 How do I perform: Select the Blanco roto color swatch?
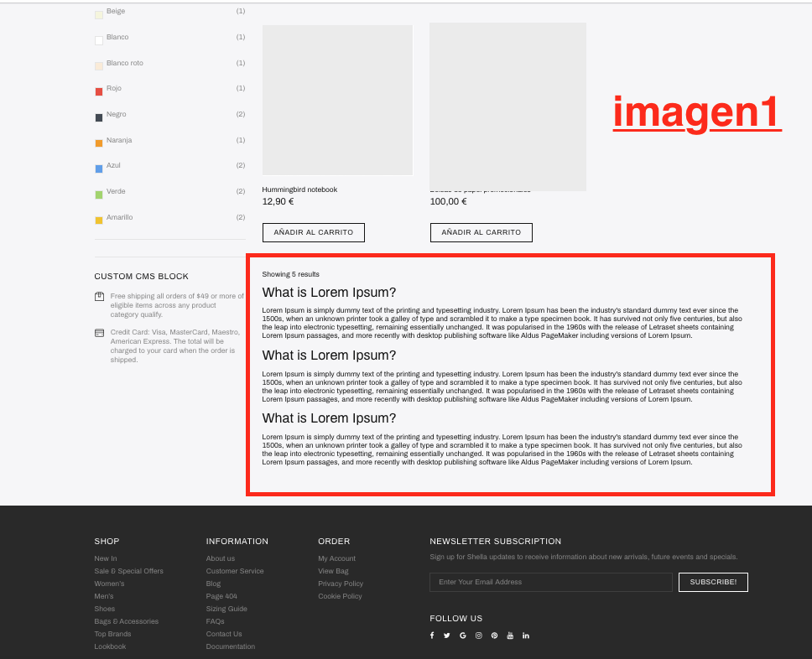point(99,66)
